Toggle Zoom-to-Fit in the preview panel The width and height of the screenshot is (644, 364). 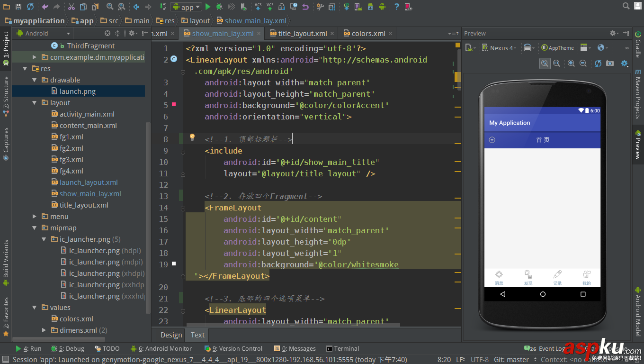click(545, 63)
